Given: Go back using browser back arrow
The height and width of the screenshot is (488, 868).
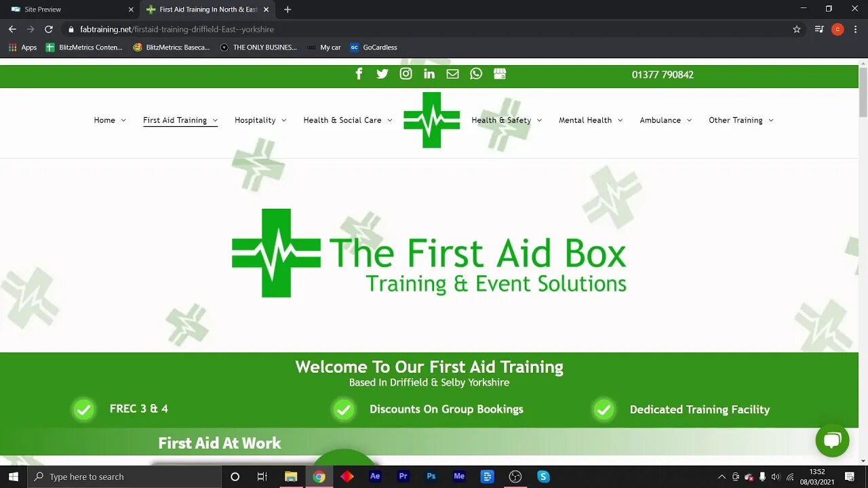Looking at the screenshot, I should tap(12, 29).
